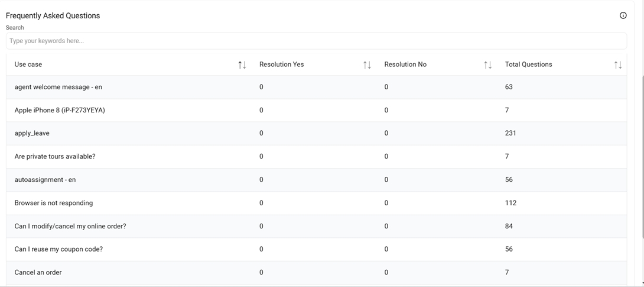
Task: Select Are private tours available? row
Action: tap(55, 156)
